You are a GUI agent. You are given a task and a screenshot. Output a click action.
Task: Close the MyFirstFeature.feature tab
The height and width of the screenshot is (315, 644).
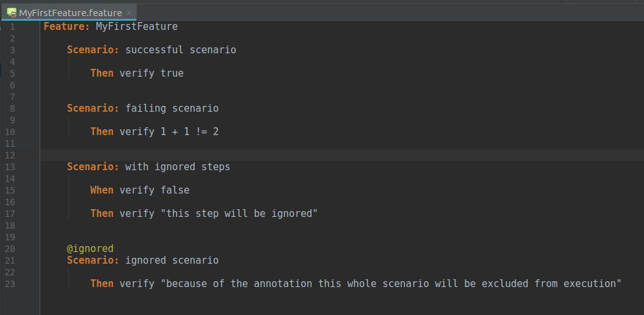(129, 13)
